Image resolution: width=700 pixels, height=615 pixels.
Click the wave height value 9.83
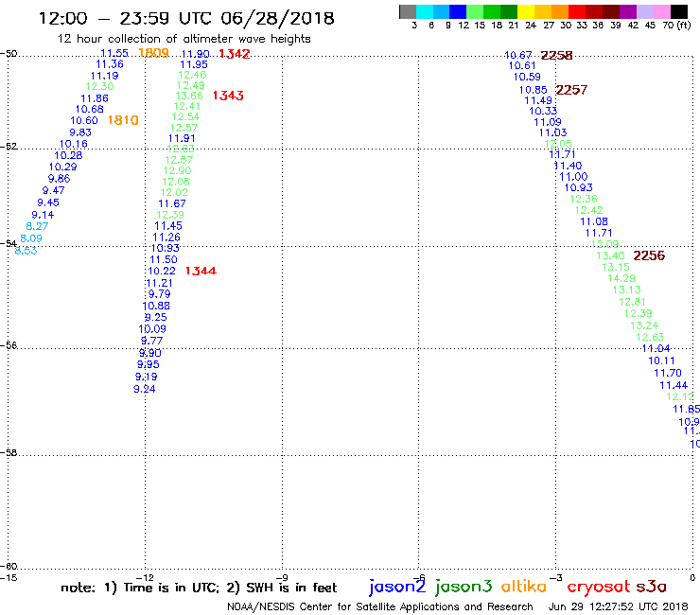click(80, 132)
